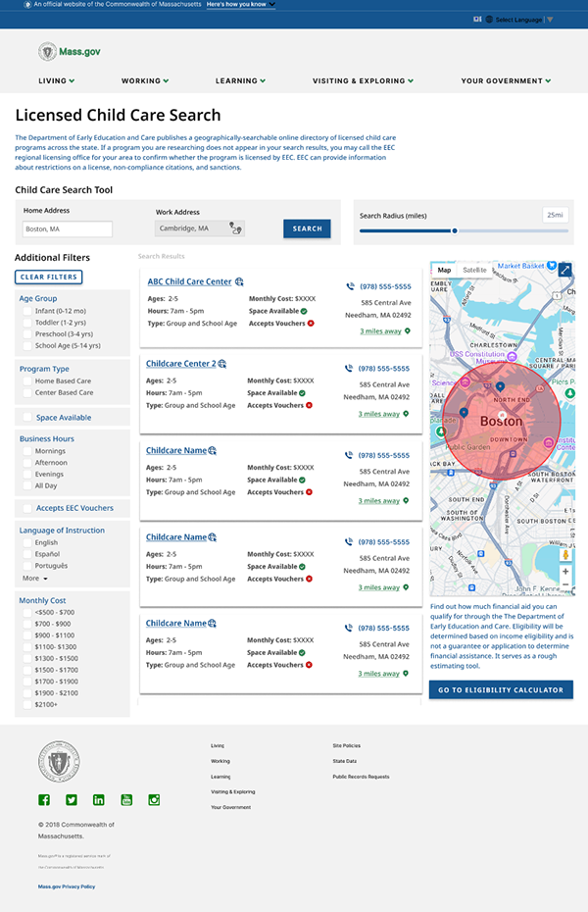Go to Eligibility Calculator
This screenshot has width=588, height=912.
coord(501,689)
